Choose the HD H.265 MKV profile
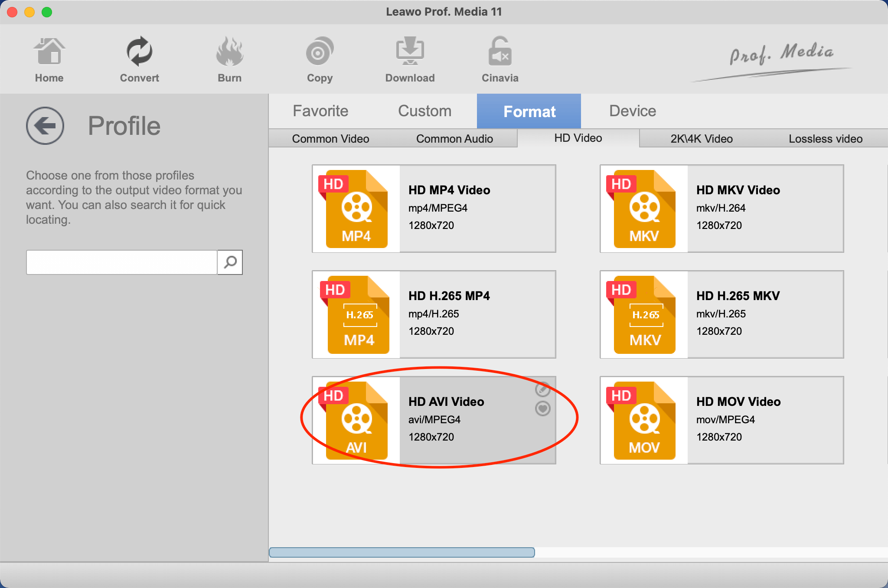The height and width of the screenshot is (588, 888). coord(722,314)
